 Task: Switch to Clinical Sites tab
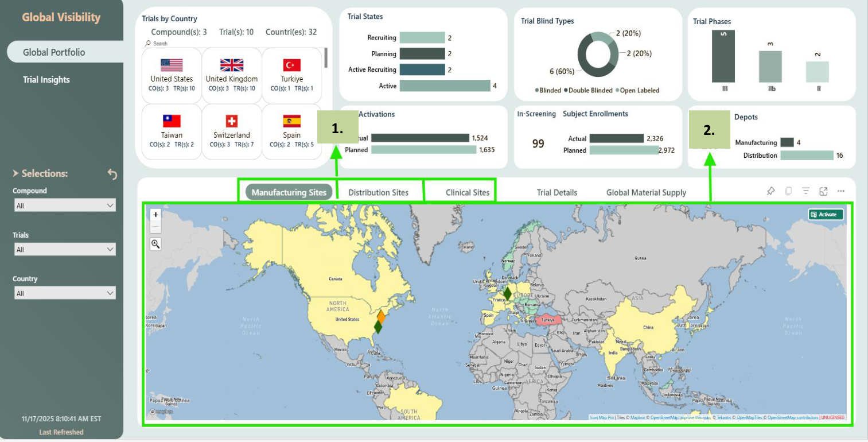point(468,192)
